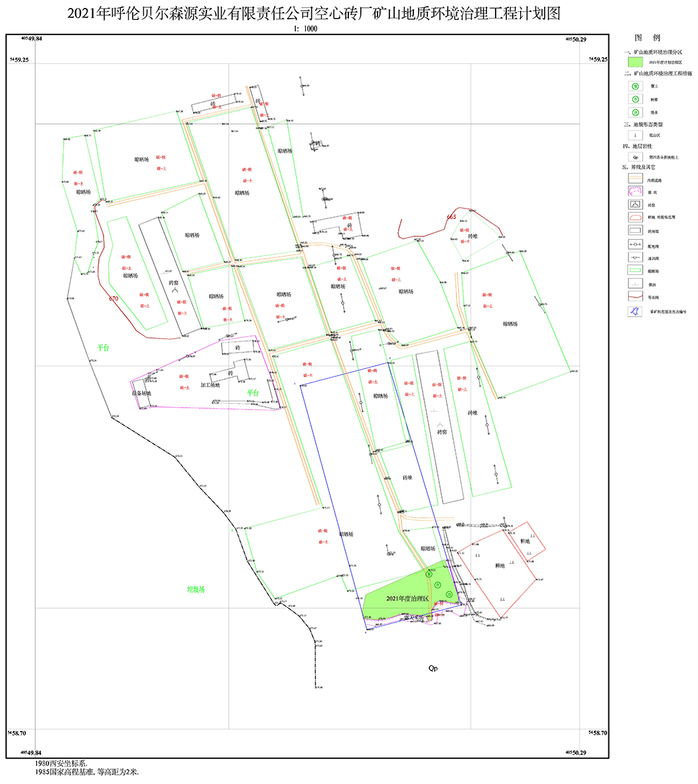The height and width of the screenshot is (784, 698).
Task: Click the 设备场地 label on map
Action: (141, 394)
